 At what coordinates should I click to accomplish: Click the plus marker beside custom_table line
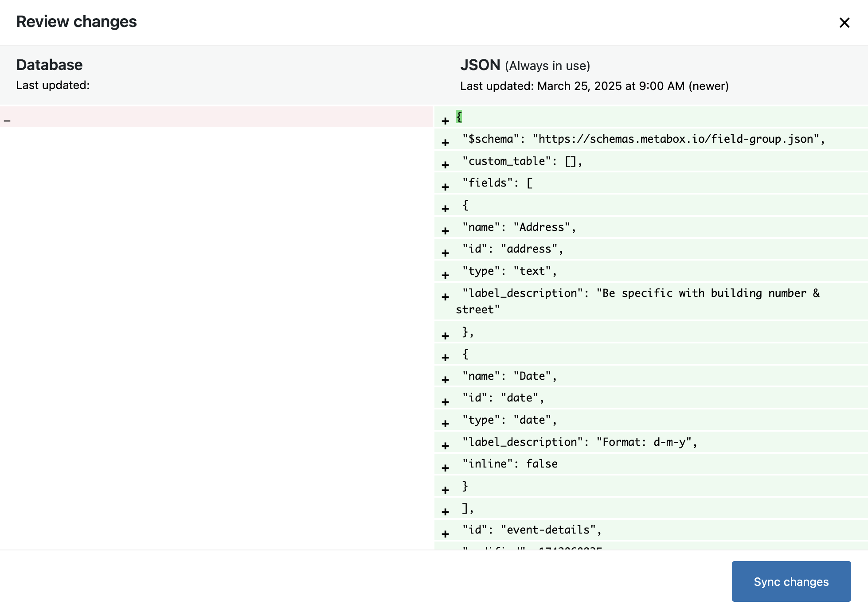click(445, 165)
